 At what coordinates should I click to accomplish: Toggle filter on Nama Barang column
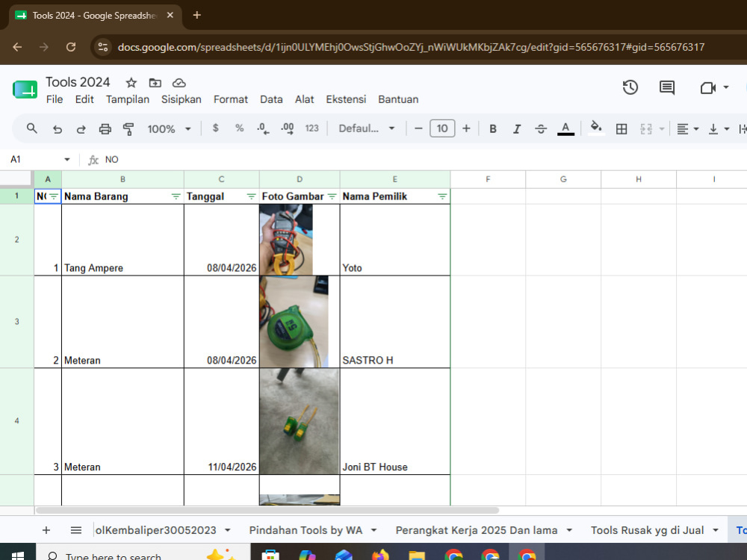point(176,196)
